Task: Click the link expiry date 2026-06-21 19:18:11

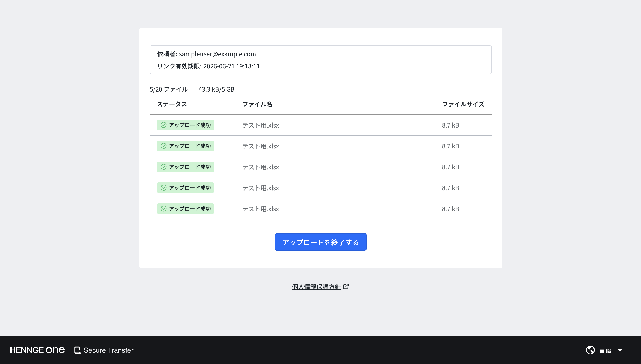Action: click(x=231, y=66)
